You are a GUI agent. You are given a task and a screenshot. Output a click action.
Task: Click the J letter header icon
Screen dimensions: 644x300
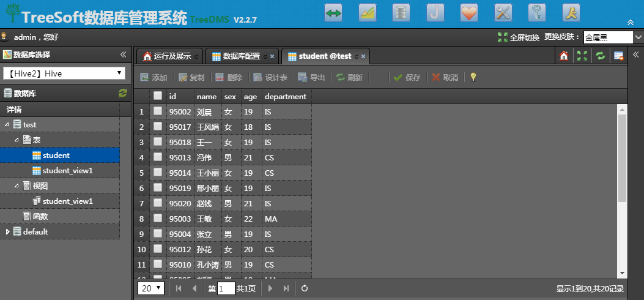click(435, 13)
